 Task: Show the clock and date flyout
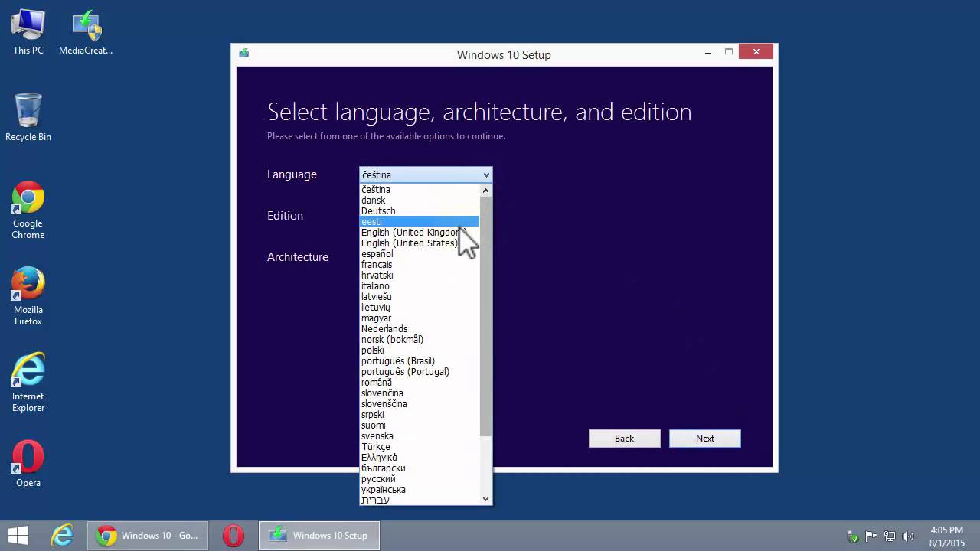947,536
